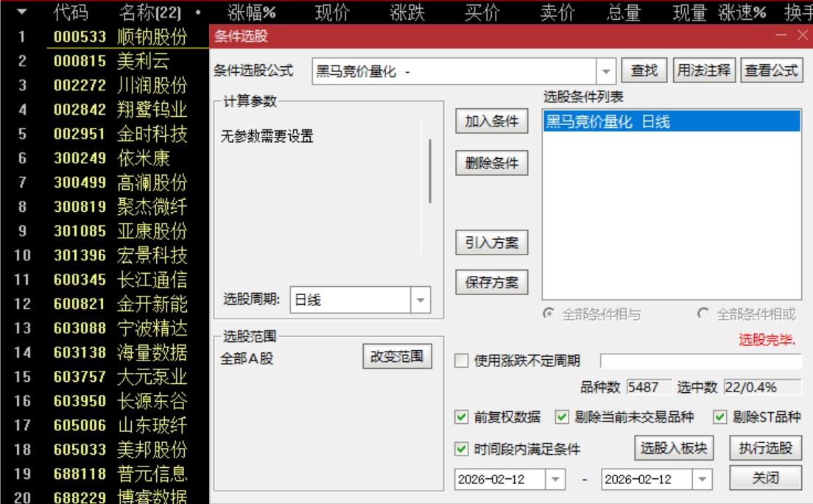Open 用法注释 button

[x=703, y=70]
